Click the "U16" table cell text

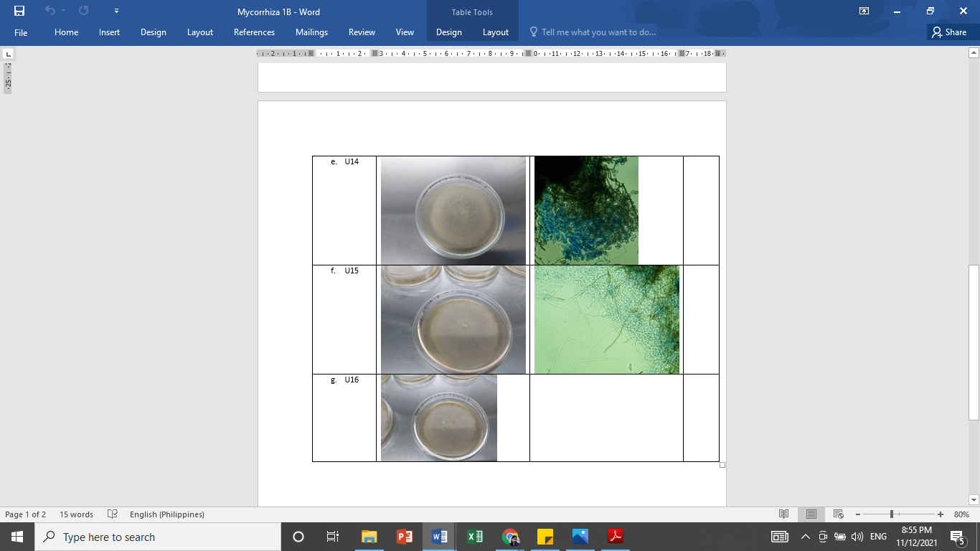[352, 380]
